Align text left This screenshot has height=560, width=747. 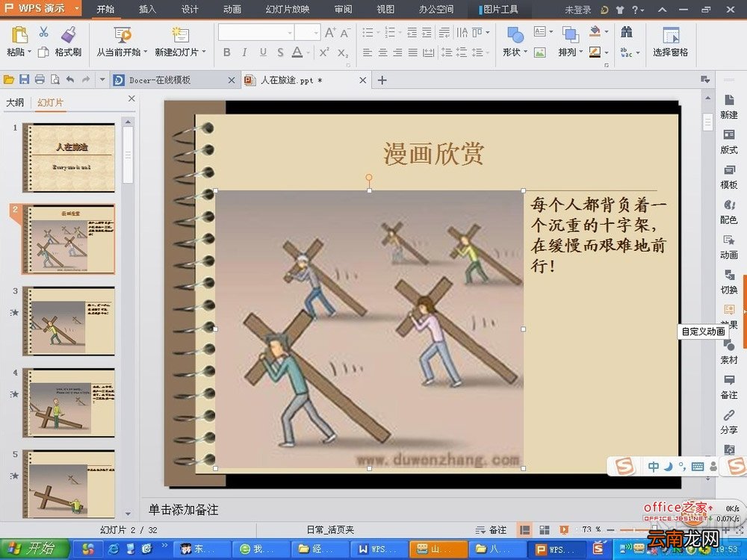tap(368, 52)
